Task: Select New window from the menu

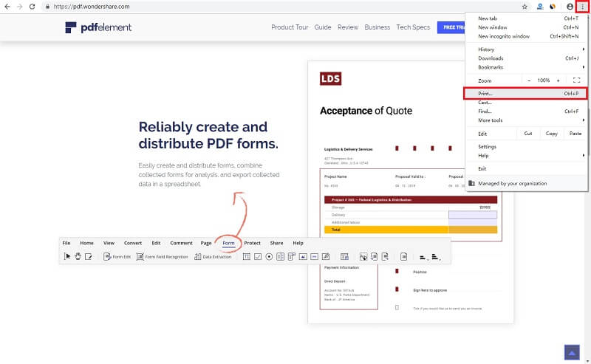Action: click(525, 27)
